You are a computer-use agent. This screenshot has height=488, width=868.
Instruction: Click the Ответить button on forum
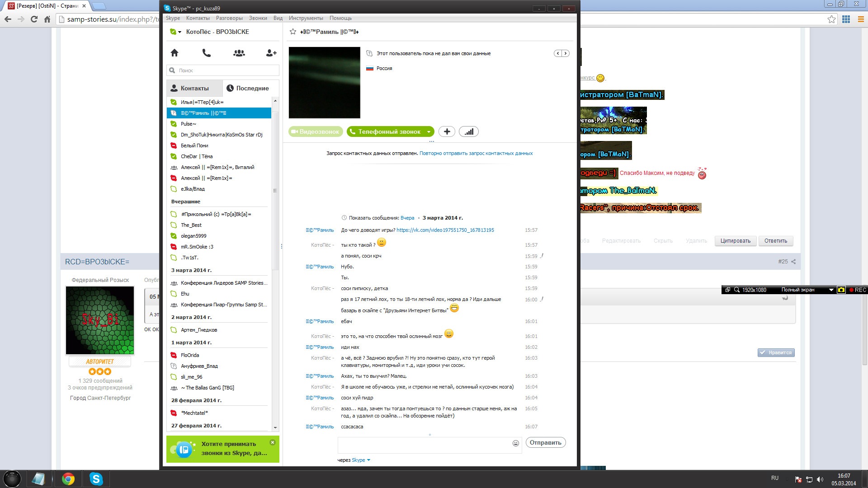coord(776,241)
